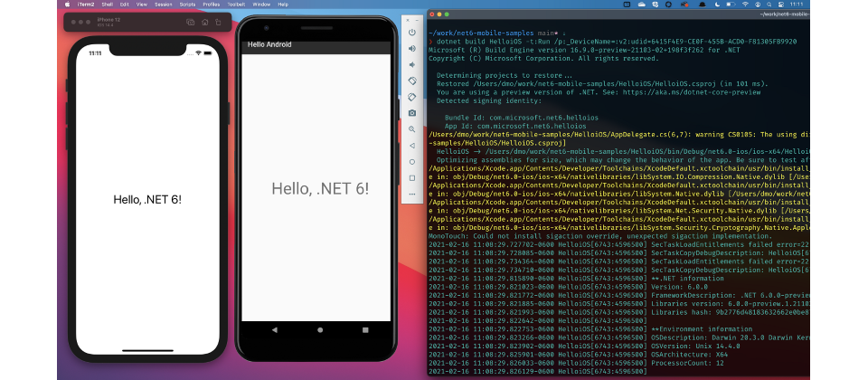This screenshot has width=868, height=380.
Task: Open the View menu
Action: [142, 4]
